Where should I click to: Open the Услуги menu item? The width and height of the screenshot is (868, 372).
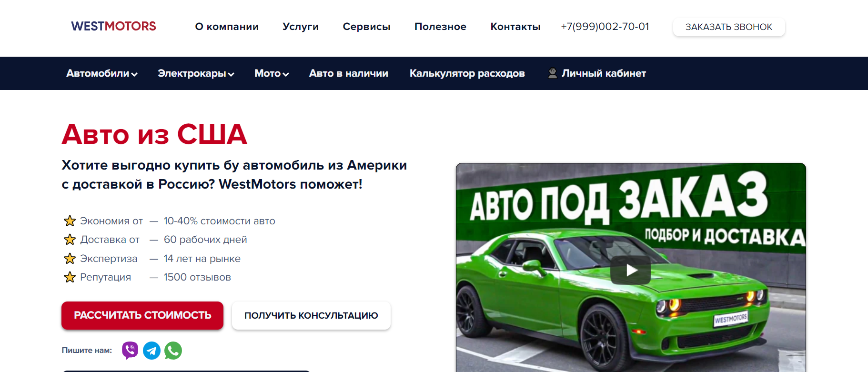(301, 27)
